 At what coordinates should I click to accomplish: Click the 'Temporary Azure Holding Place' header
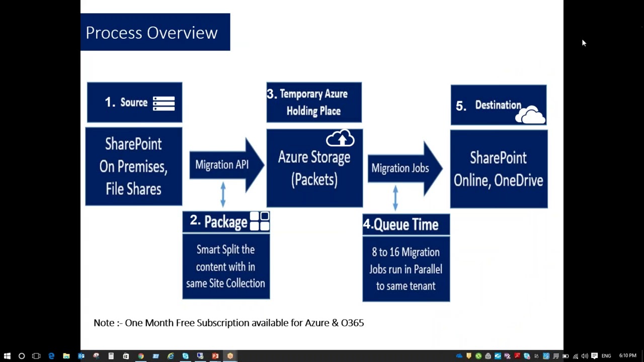coord(314,103)
